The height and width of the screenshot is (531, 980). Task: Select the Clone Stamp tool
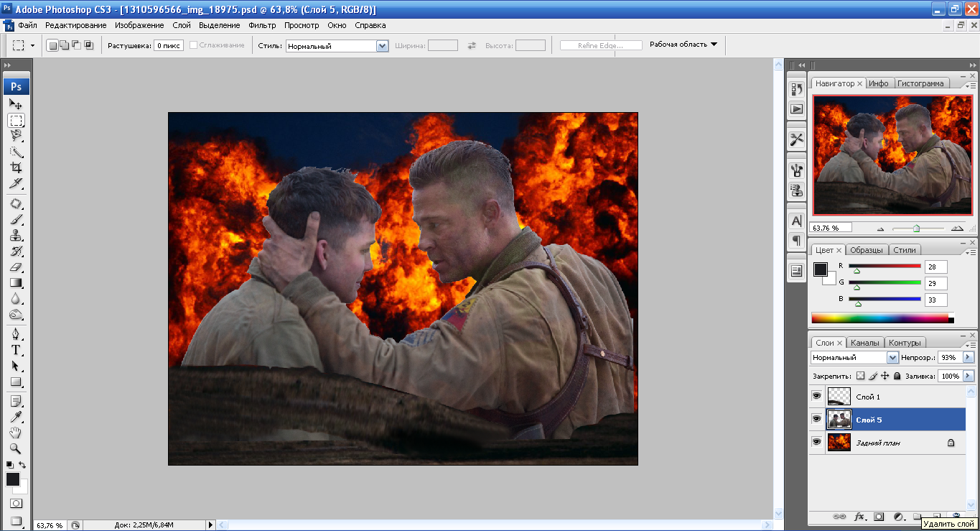tap(16, 236)
